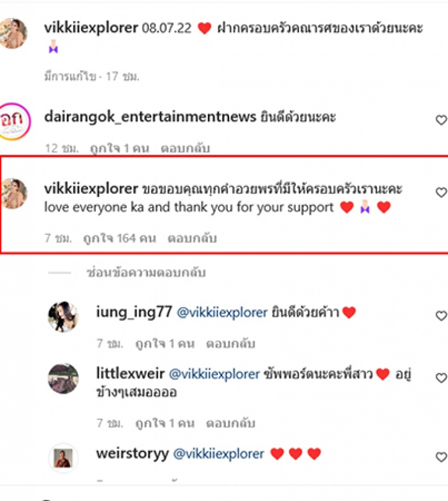Reply to dairangok_entertainmentnews comment via ตอบกลับ

pyautogui.click(x=185, y=149)
